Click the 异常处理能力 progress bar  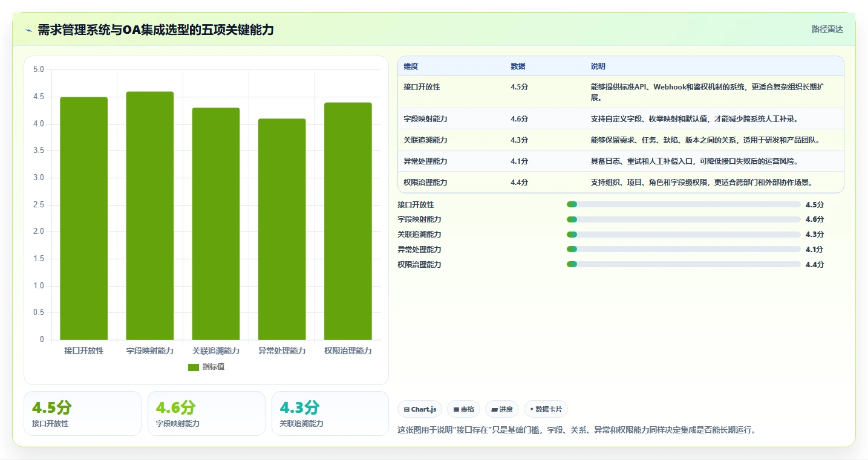pos(684,250)
